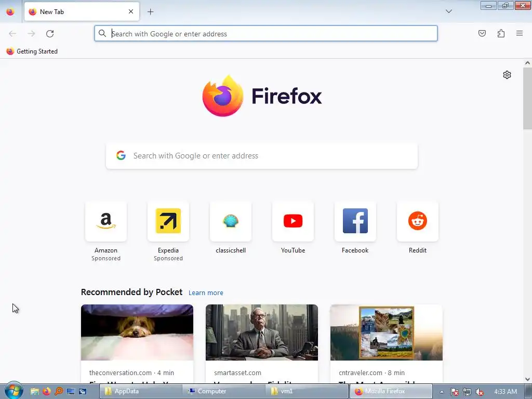This screenshot has height=399, width=532.
Task: Expand the list all tabs chevron
Action: click(x=448, y=11)
